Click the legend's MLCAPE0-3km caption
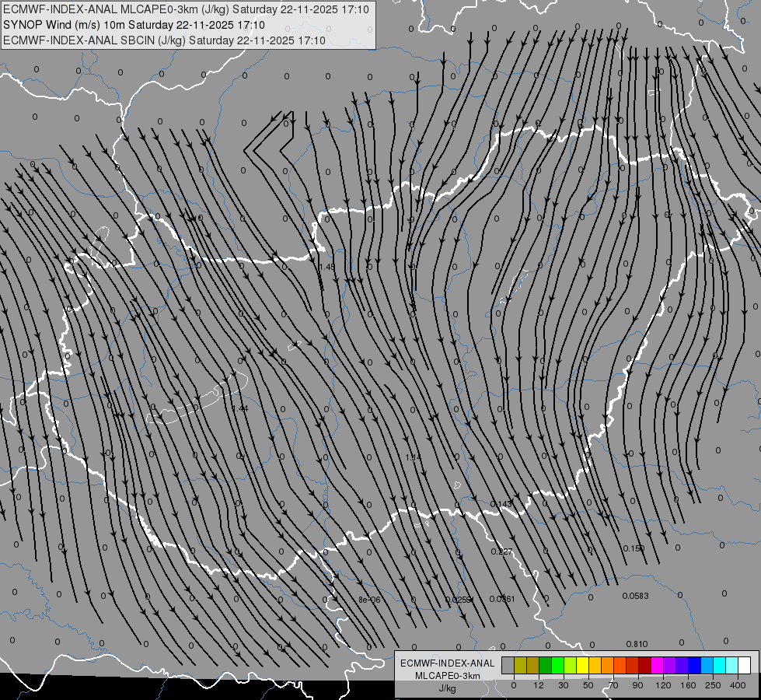The height and width of the screenshot is (700, 761). coord(448,676)
